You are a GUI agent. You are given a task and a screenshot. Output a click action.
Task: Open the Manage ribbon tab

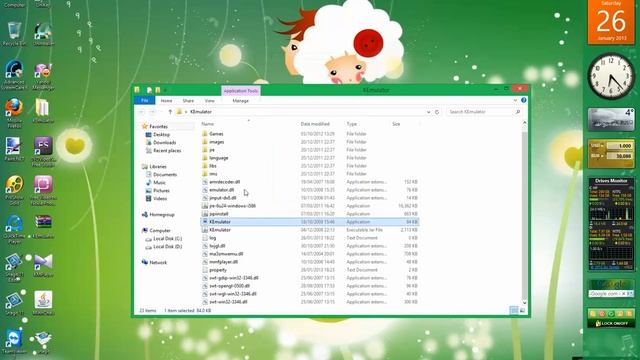240,100
